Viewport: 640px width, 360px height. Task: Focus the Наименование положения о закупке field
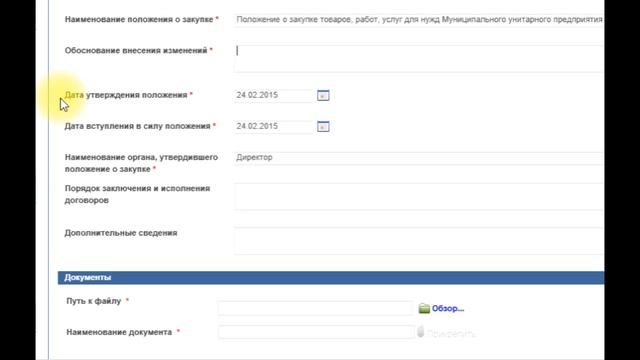pos(419,20)
